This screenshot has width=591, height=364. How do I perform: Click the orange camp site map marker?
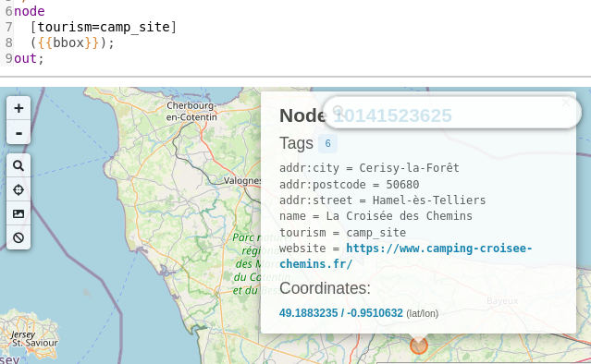(x=419, y=346)
